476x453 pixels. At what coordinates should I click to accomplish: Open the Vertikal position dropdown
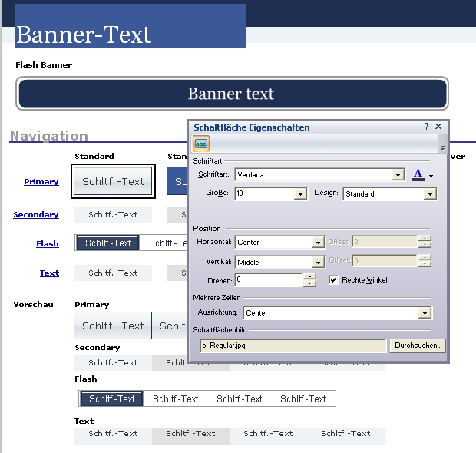pyautogui.click(x=318, y=262)
